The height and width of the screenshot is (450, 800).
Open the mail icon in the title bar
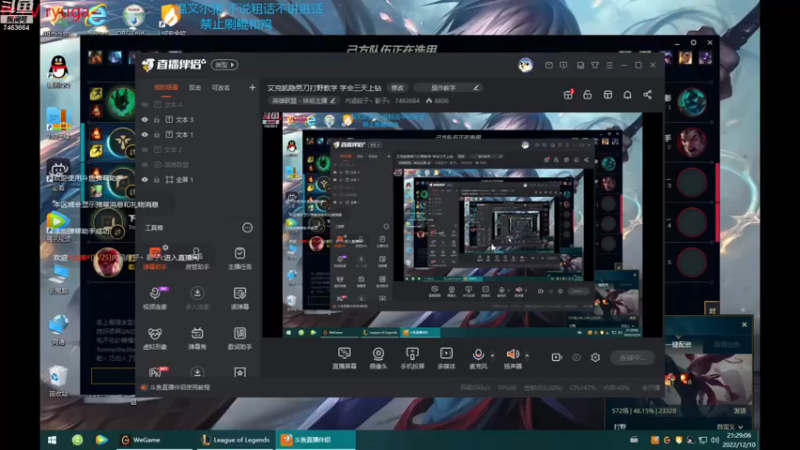click(548, 65)
